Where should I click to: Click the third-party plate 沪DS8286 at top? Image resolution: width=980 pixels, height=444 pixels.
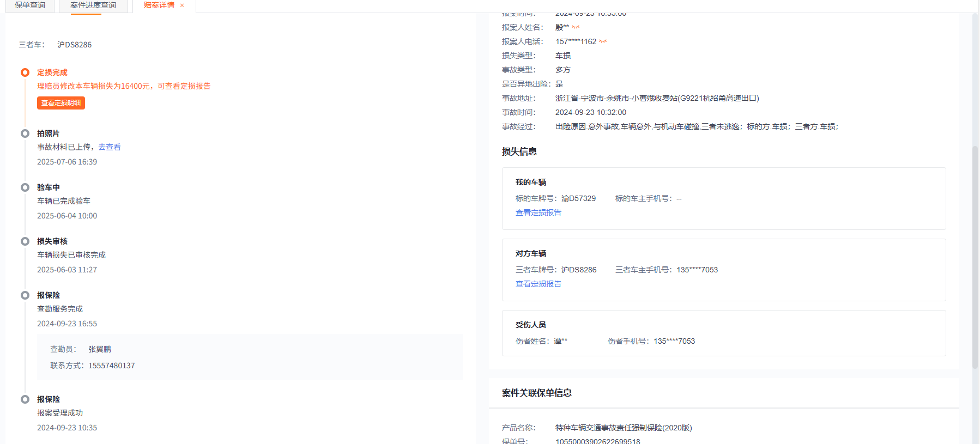coord(75,45)
